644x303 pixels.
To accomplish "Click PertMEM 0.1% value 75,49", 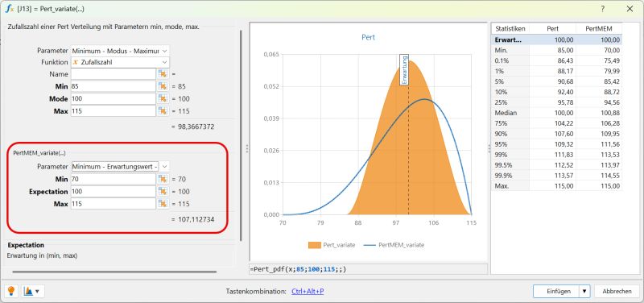I will coord(612,60).
